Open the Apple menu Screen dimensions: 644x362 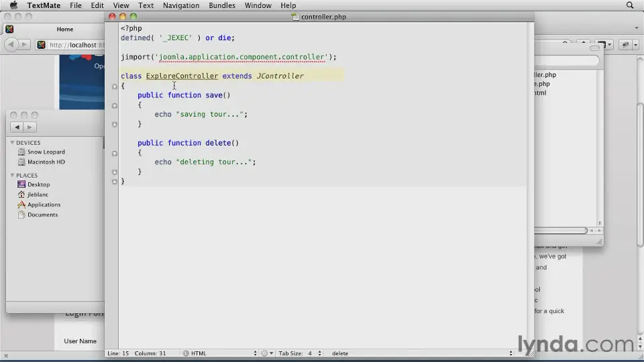[x=13, y=5]
